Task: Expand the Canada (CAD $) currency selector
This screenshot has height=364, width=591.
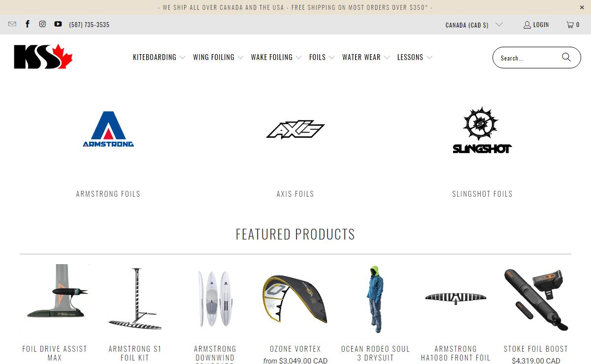Action: pos(474,25)
